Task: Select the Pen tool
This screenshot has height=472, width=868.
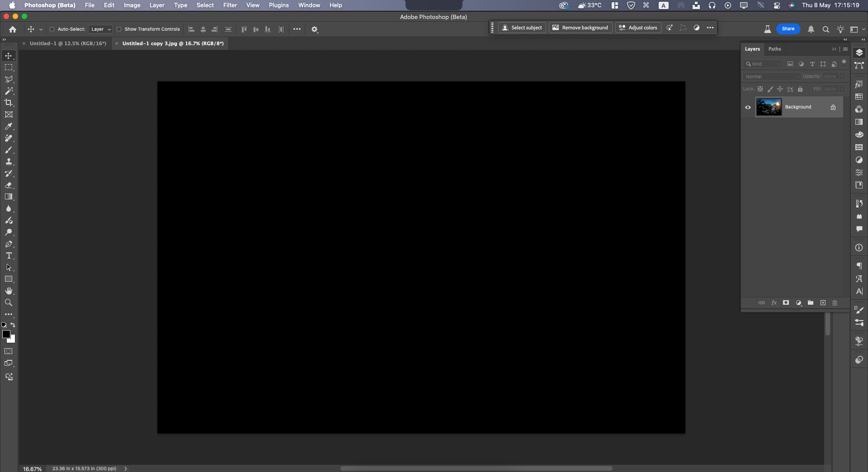Action: point(9,244)
